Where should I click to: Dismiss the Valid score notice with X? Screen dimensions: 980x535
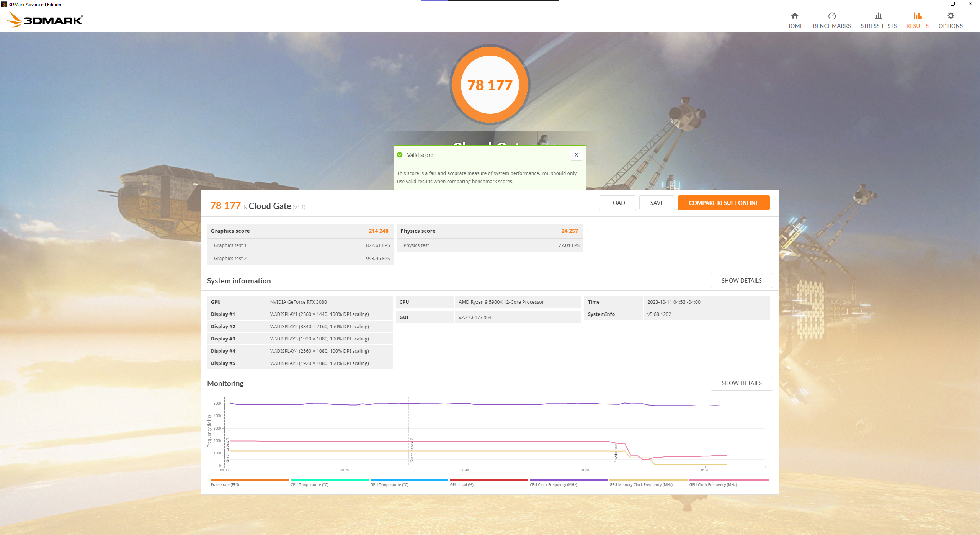(576, 155)
